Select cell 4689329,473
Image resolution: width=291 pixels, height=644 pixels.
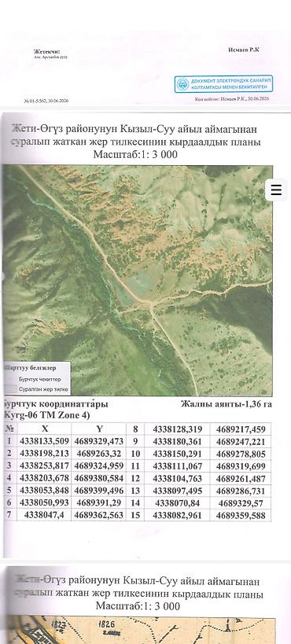99,441
